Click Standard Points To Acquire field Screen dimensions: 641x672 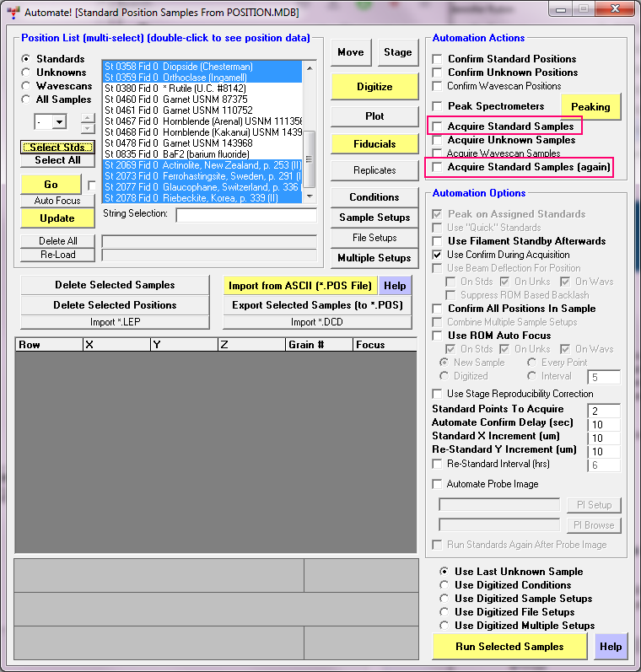click(606, 411)
